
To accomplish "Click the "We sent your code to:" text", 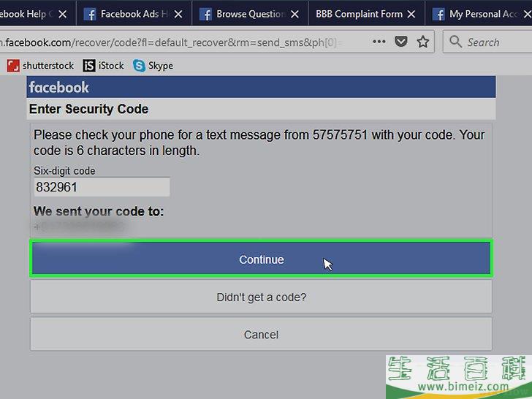I will point(99,211).
